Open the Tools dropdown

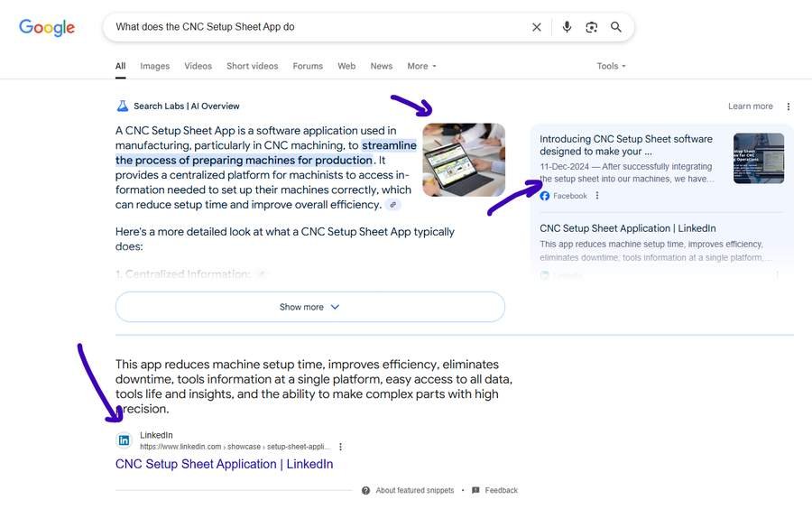click(x=611, y=66)
